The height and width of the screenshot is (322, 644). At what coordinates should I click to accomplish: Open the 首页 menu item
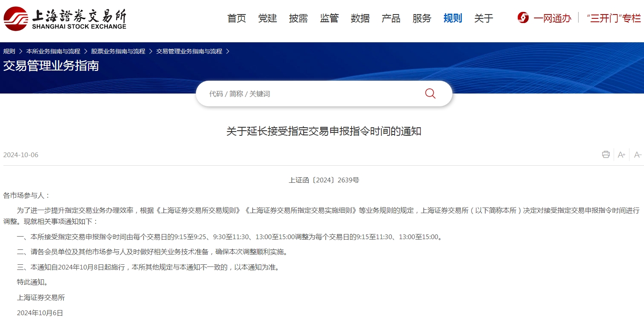(237, 18)
